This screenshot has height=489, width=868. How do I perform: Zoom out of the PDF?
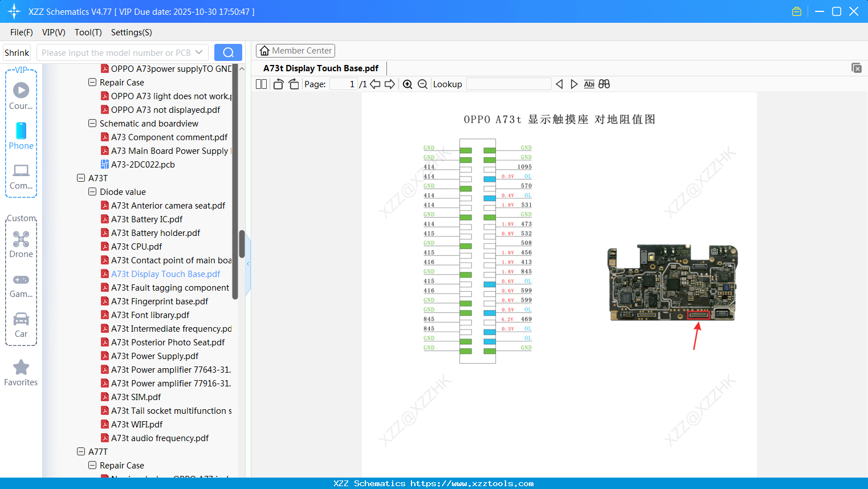(422, 84)
